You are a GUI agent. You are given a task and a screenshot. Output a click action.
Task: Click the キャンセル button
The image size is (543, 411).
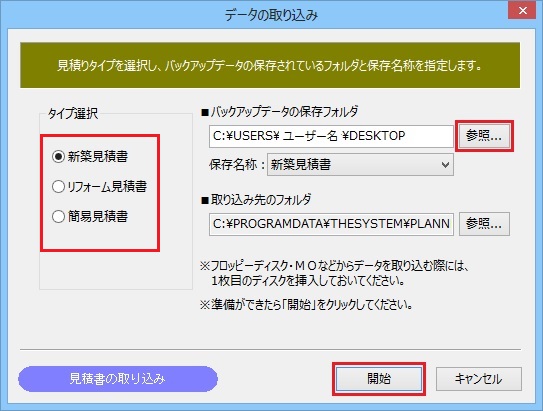click(x=479, y=379)
